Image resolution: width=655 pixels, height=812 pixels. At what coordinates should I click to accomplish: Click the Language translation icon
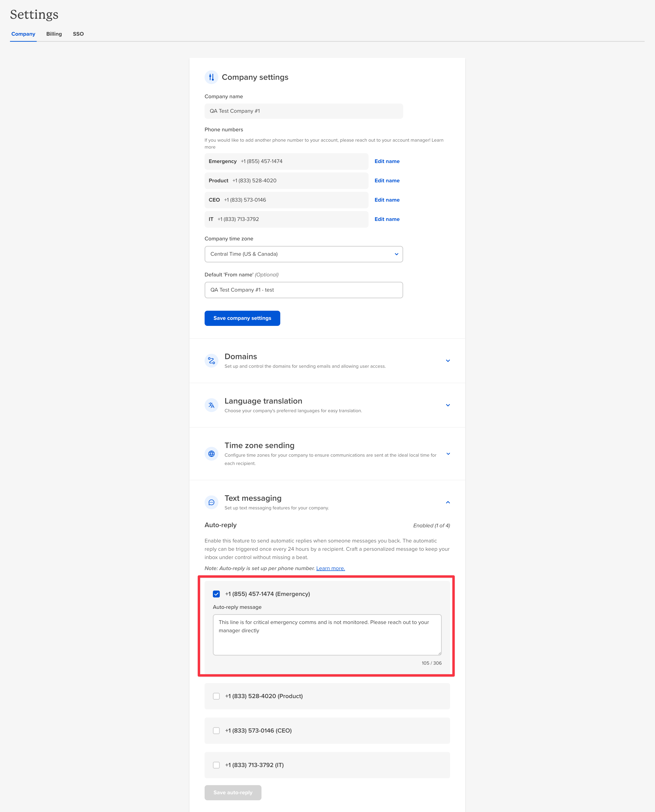[x=211, y=405]
